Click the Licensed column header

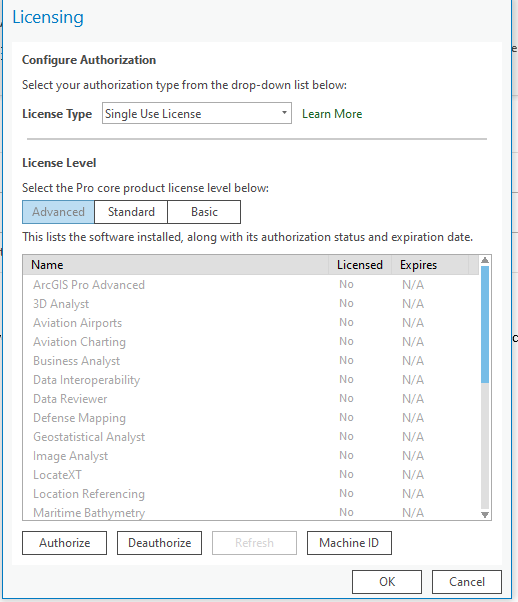[x=360, y=265]
